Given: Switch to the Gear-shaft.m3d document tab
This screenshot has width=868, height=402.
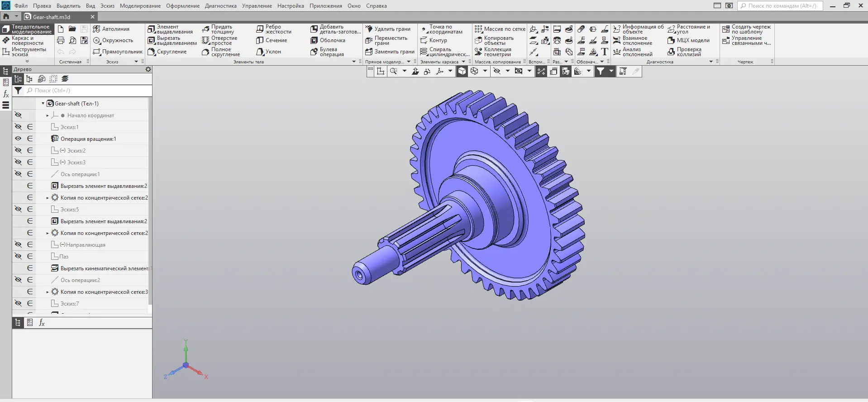Looking at the screenshot, I should (59, 17).
